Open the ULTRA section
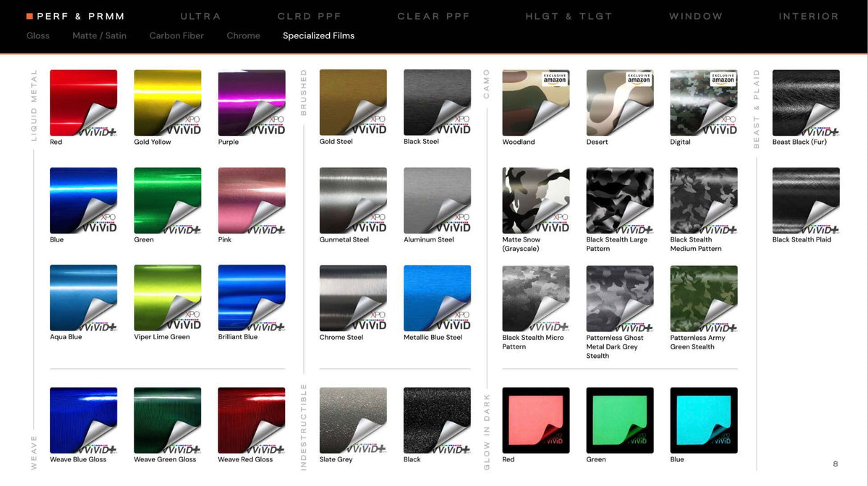This screenshot has height=486, width=868. 200,16
